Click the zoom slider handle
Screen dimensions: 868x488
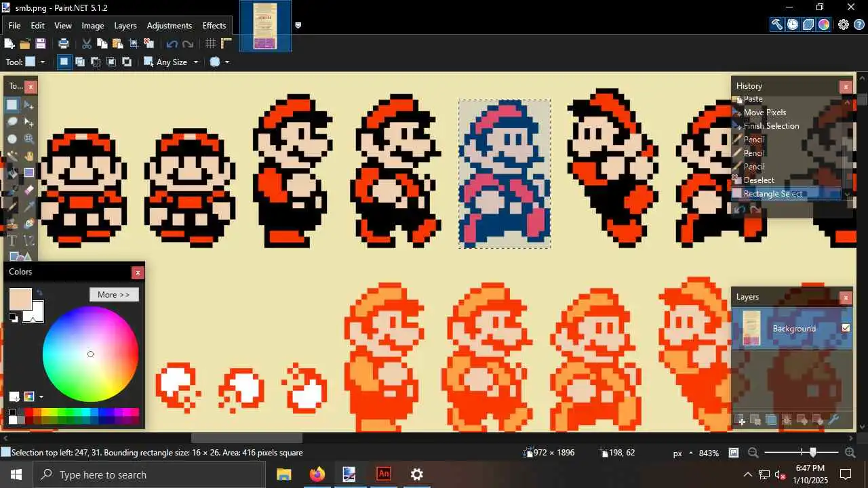(x=813, y=453)
